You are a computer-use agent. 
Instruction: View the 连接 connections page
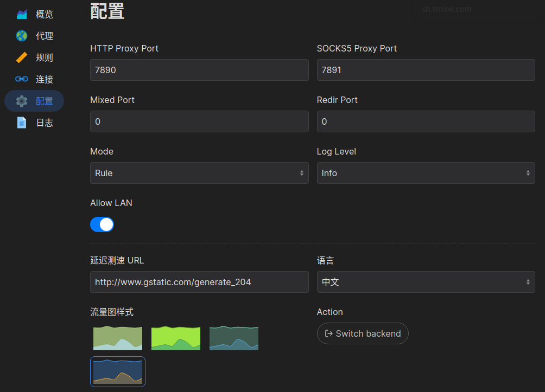(x=34, y=79)
